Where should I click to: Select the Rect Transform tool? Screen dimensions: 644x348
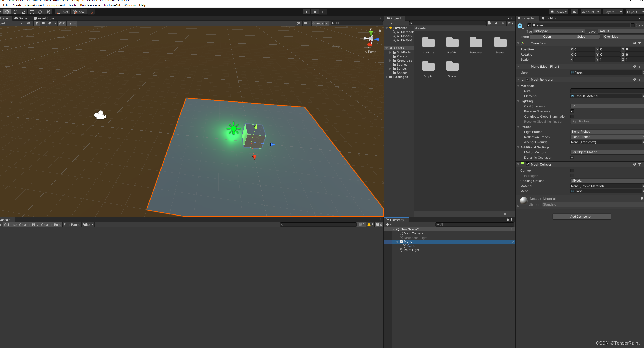tap(32, 12)
